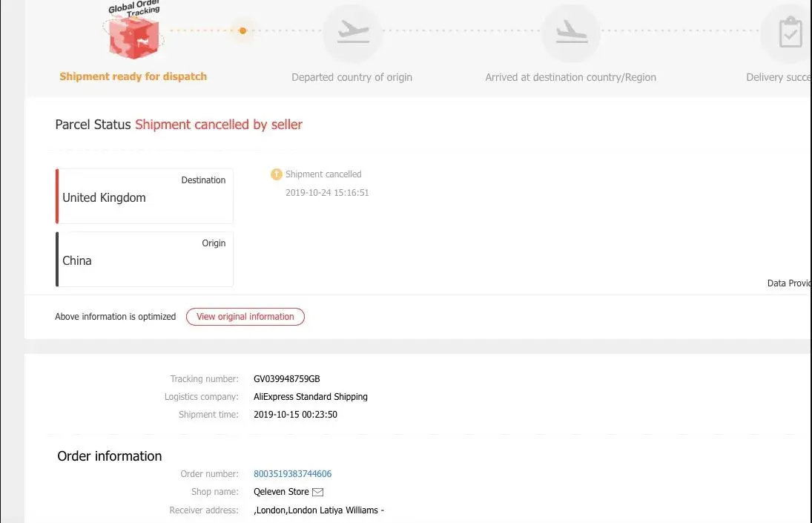This screenshot has width=812, height=523.
Task: Click the orange Shipment cancelled warning icon
Action: (277, 174)
